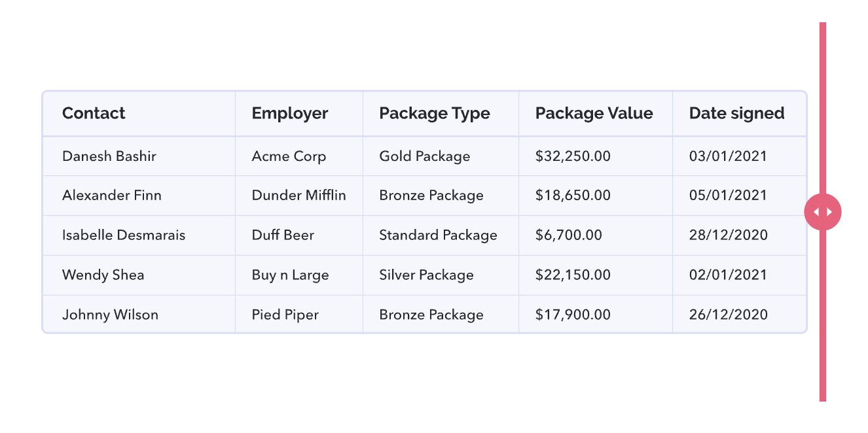Select the Danesh Bashir contact cell

click(139, 156)
